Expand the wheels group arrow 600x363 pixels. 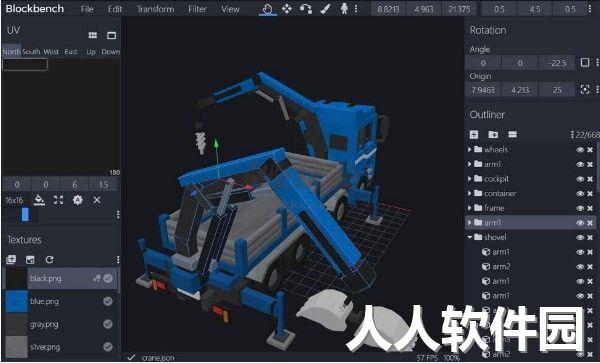coord(470,150)
